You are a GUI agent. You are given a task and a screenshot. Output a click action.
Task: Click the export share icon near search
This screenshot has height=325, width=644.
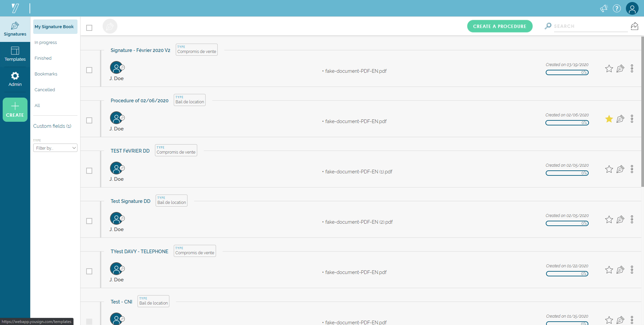(635, 26)
